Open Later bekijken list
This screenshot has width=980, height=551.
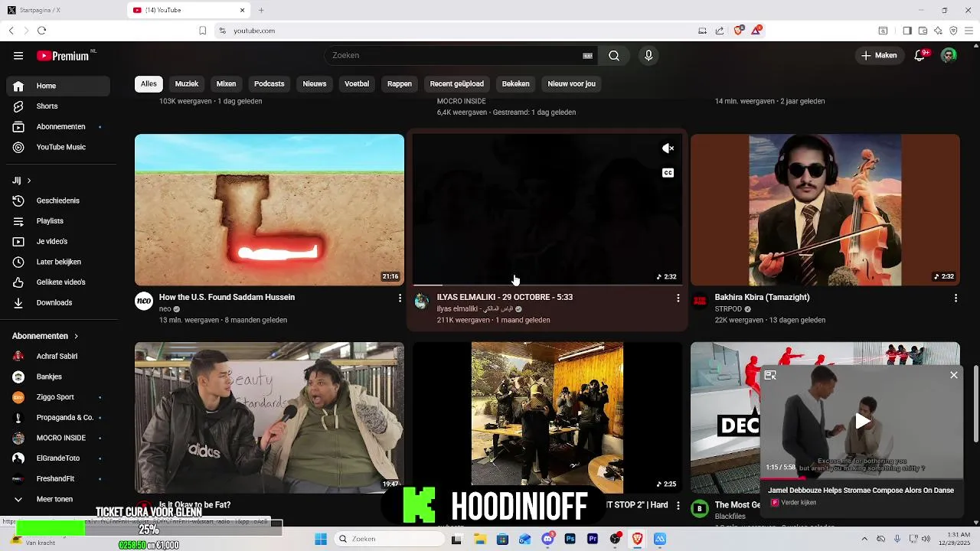point(58,262)
